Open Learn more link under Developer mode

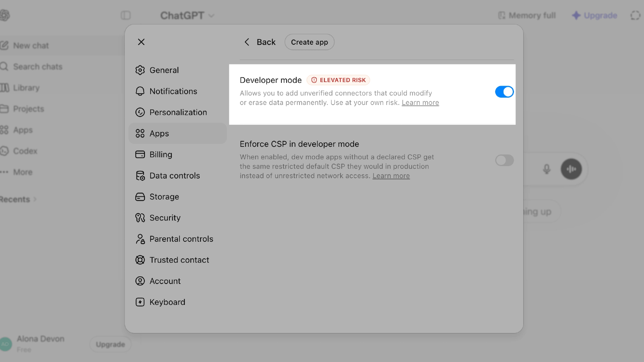click(420, 103)
